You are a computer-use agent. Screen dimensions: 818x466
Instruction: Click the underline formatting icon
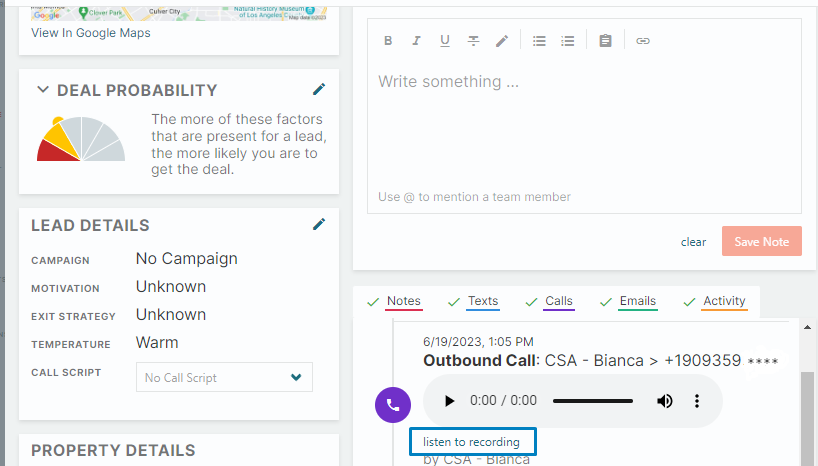pyautogui.click(x=445, y=41)
